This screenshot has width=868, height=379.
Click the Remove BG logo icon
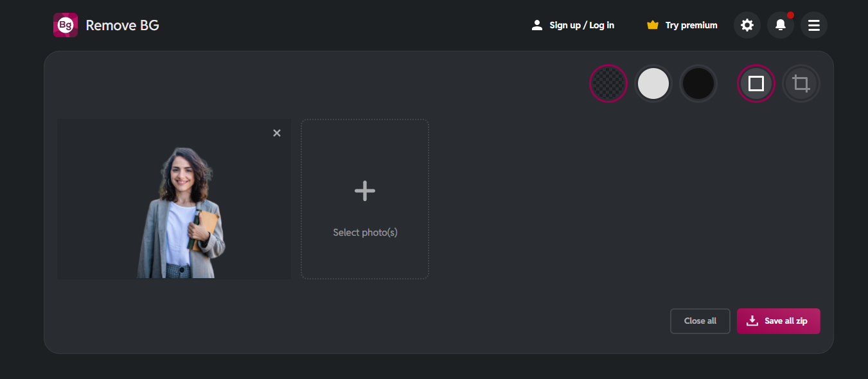point(66,25)
